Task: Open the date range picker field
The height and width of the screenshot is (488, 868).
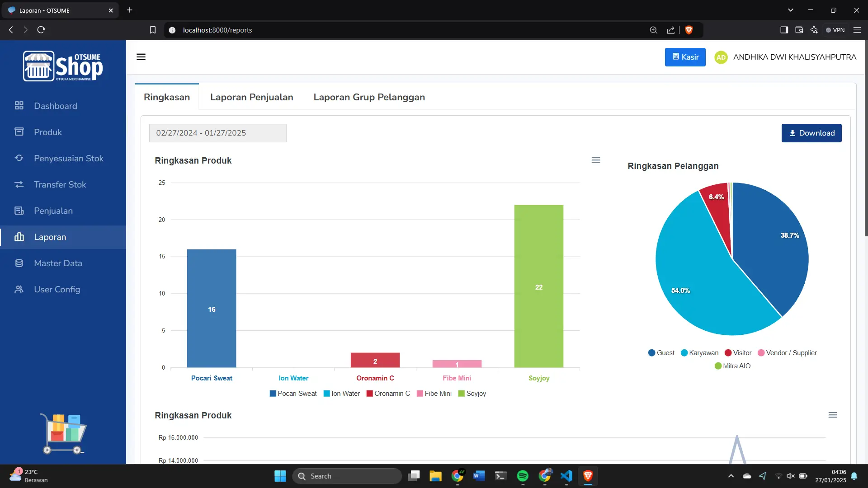Action: (217, 133)
